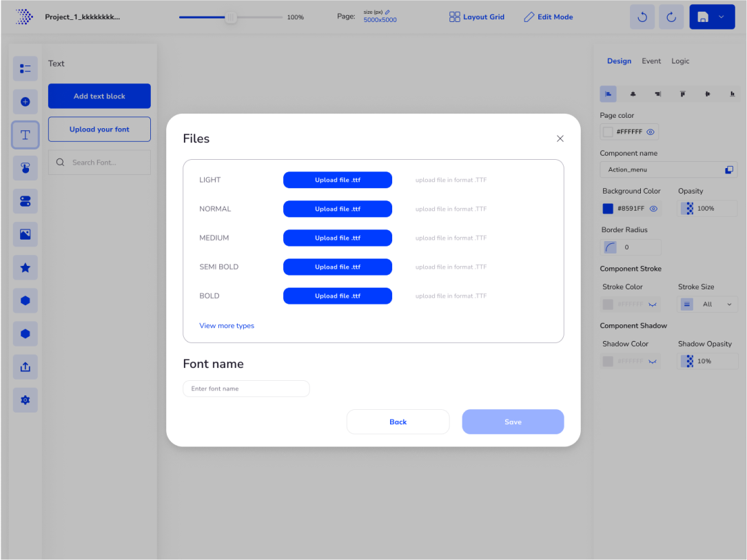Toggle the Edit Mode option in the top bar

coord(548,17)
